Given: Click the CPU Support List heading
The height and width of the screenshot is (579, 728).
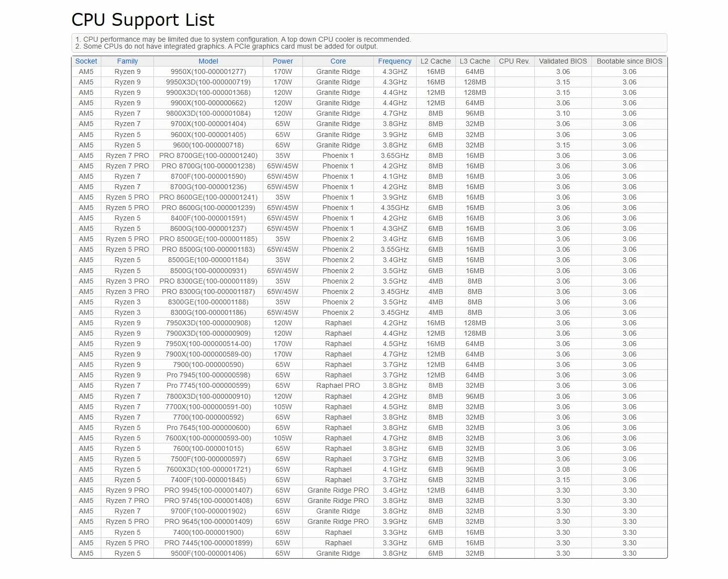Looking at the screenshot, I should 143,20.
